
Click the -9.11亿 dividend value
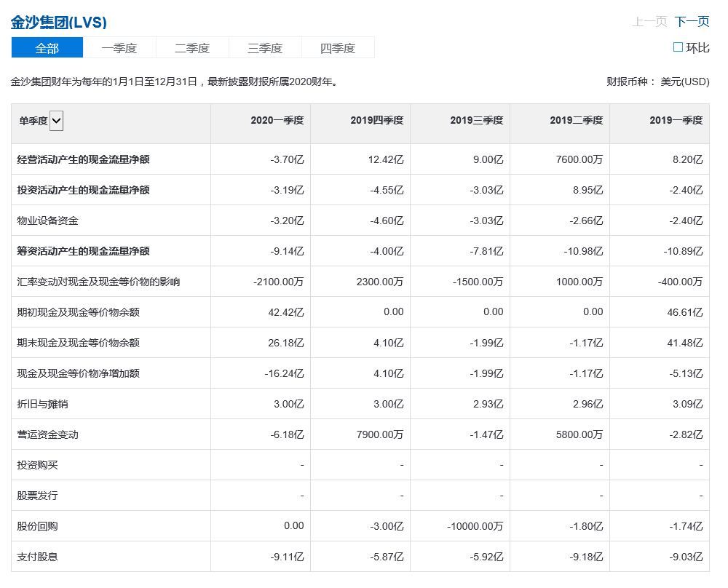tap(287, 557)
